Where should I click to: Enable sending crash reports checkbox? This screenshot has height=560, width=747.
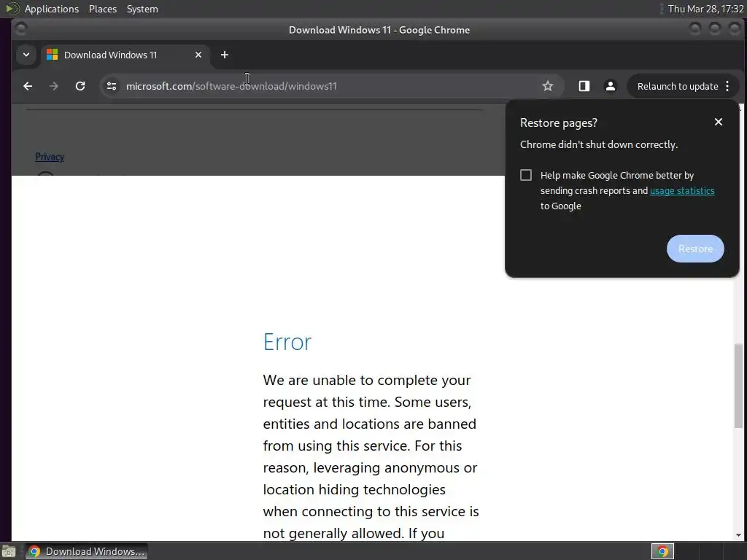click(526, 175)
